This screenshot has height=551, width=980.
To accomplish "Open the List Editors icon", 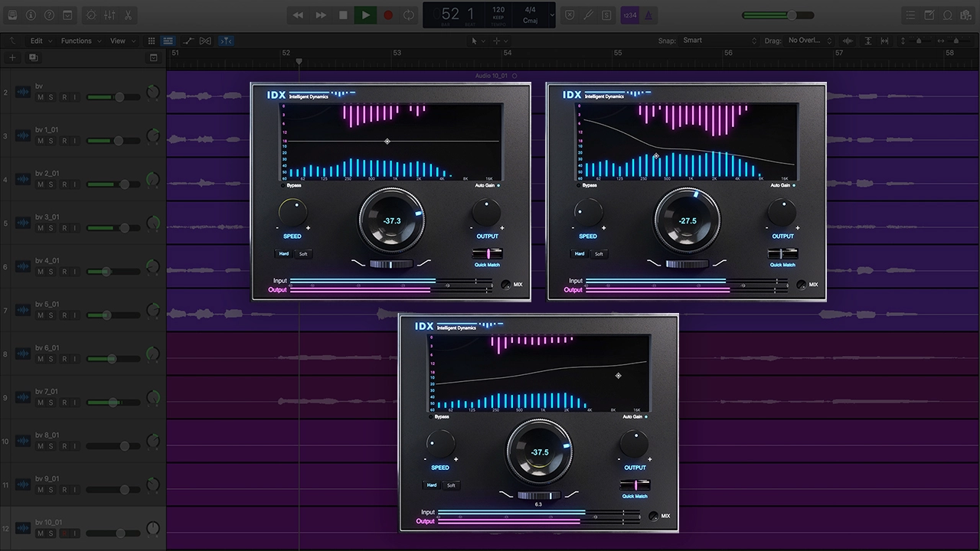I will tap(910, 15).
